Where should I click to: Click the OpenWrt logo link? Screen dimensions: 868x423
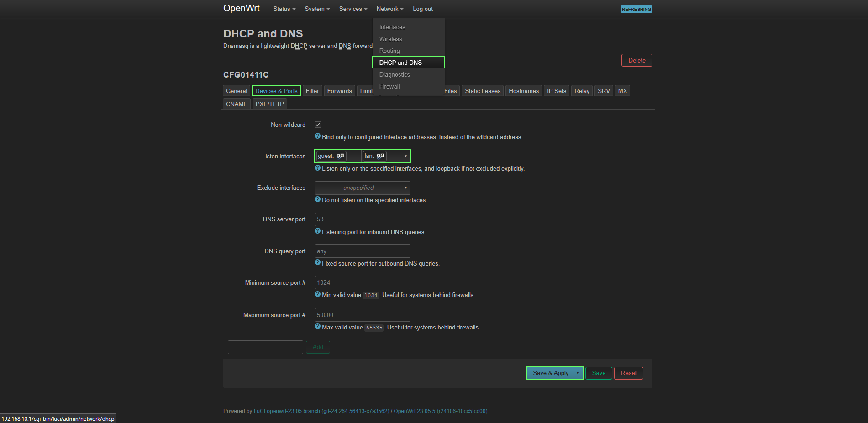pyautogui.click(x=241, y=8)
